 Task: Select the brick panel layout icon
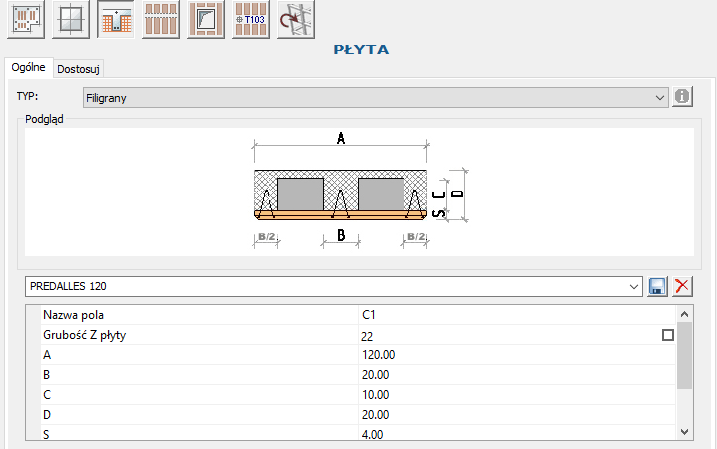pyautogui.click(x=161, y=20)
